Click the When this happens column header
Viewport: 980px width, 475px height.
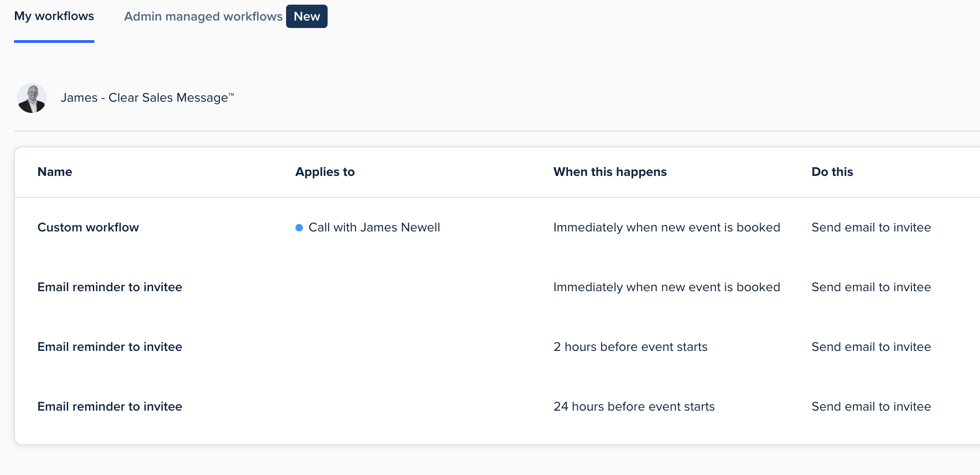tap(610, 172)
